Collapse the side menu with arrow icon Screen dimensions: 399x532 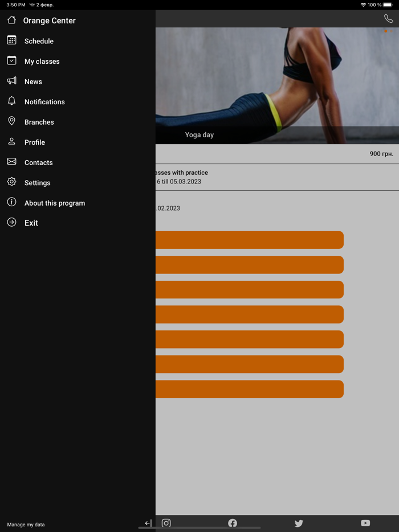click(x=148, y=523)
